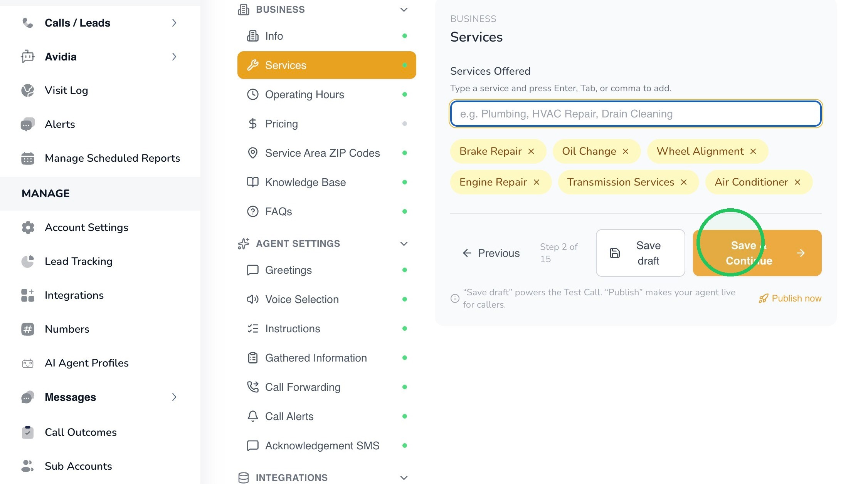The image size is (868, 484).
Task: Go back with Previous button
Action: (491, 253)
